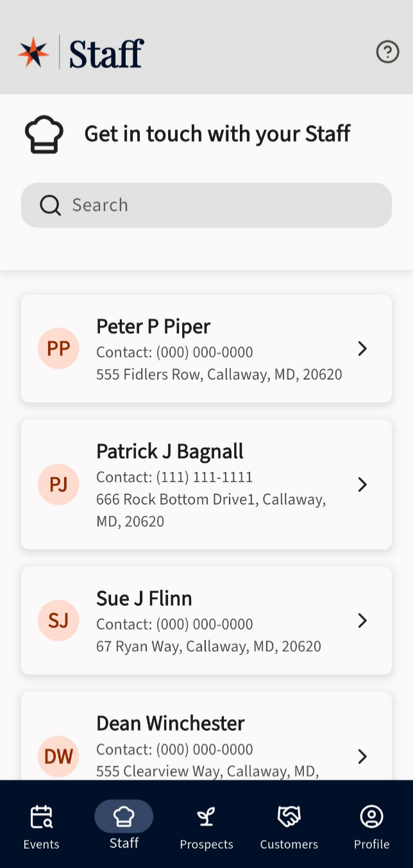Open Sue J Flinn's name link

[144, 599]
